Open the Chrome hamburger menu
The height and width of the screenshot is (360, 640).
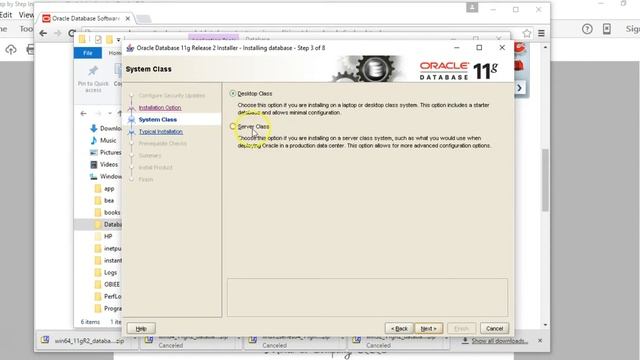[541, 33]
